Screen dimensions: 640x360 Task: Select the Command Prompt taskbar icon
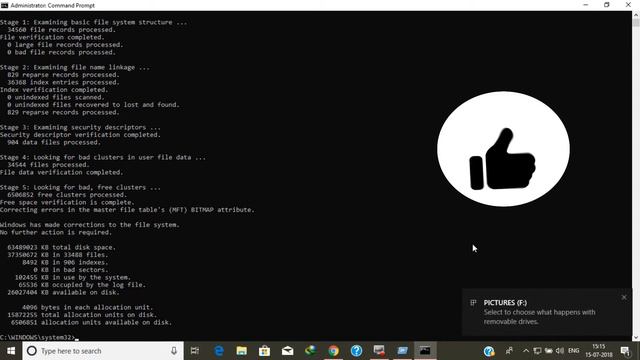425,351
